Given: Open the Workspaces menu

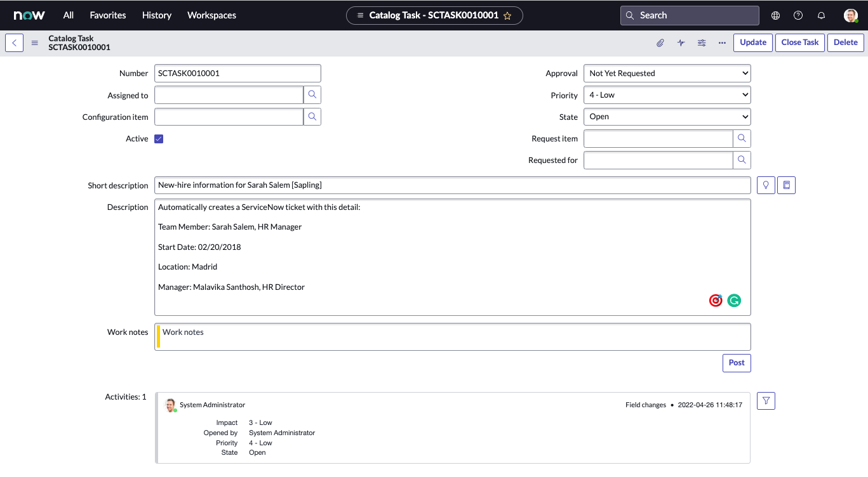Looking at the screenshot, I should pyautogui.click(x=211, y=15).
